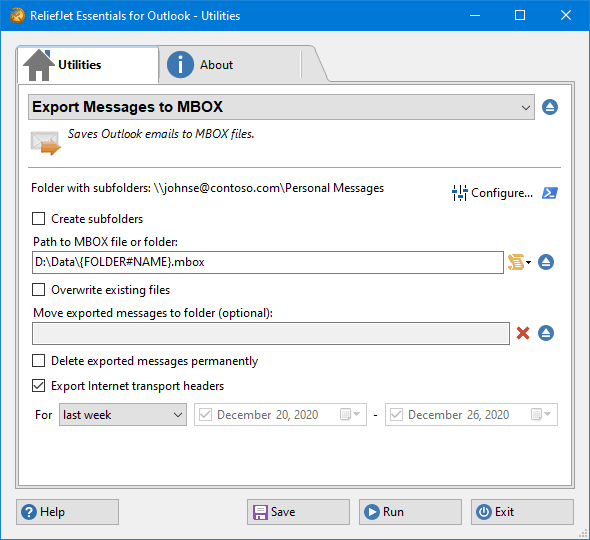Enable the Create subfolders checkbox

[38, 219]
